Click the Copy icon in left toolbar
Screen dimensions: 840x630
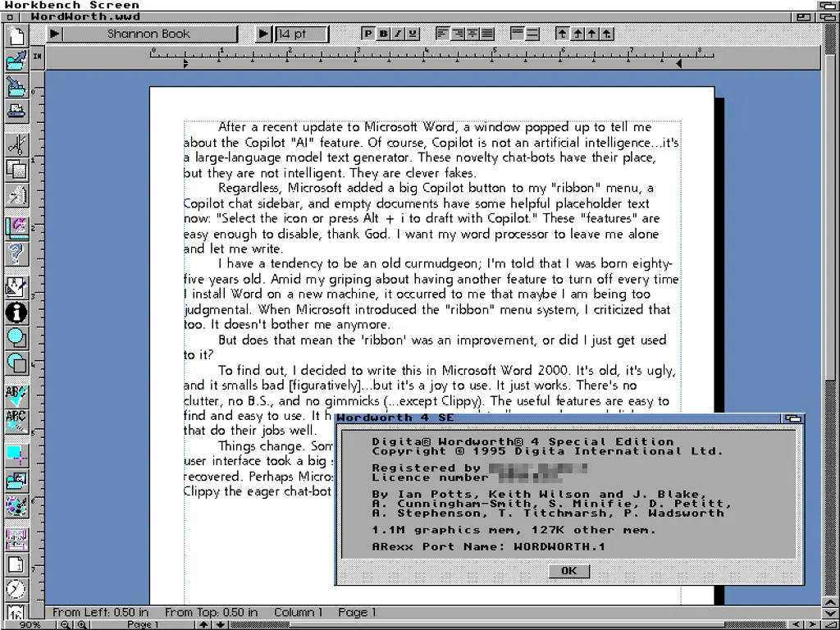[16, 170]
